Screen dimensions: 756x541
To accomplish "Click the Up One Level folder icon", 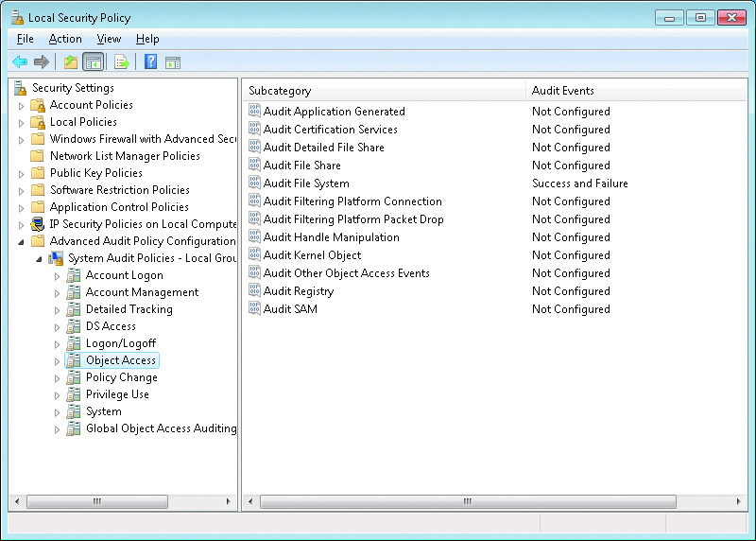I will 71,61.
